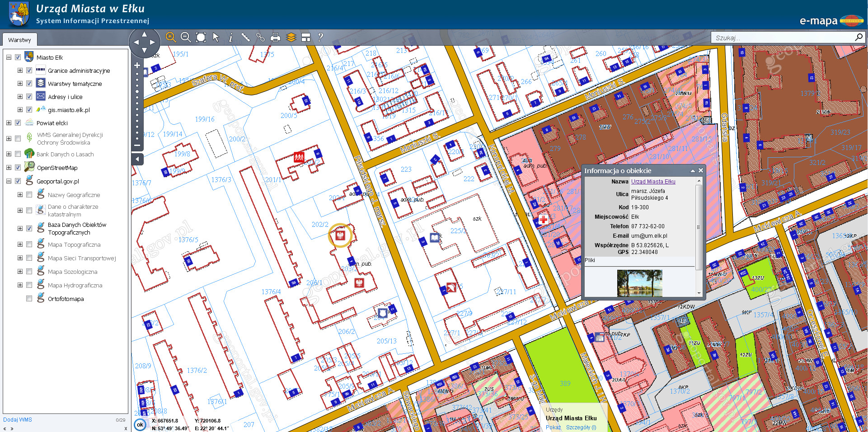The image size is (868, 432).
Task: Uncheck Granice administracyjne layer
Action: 29,70
